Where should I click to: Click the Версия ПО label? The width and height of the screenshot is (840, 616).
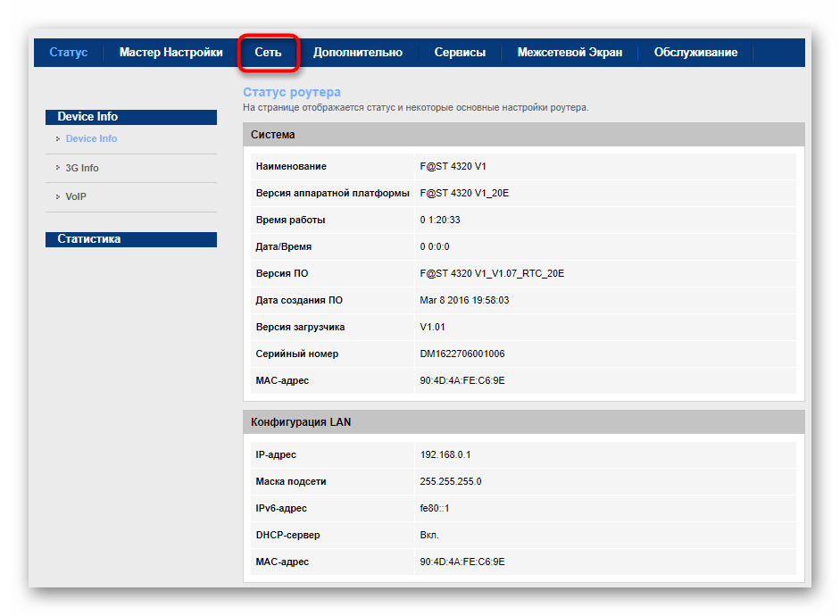[282, 274]
